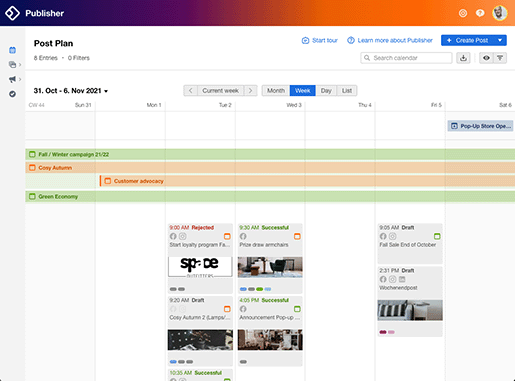Viewport: 515px width, 381px height.
Task: Toggle the eye visibility options button
Action: (x=486, y=58)
